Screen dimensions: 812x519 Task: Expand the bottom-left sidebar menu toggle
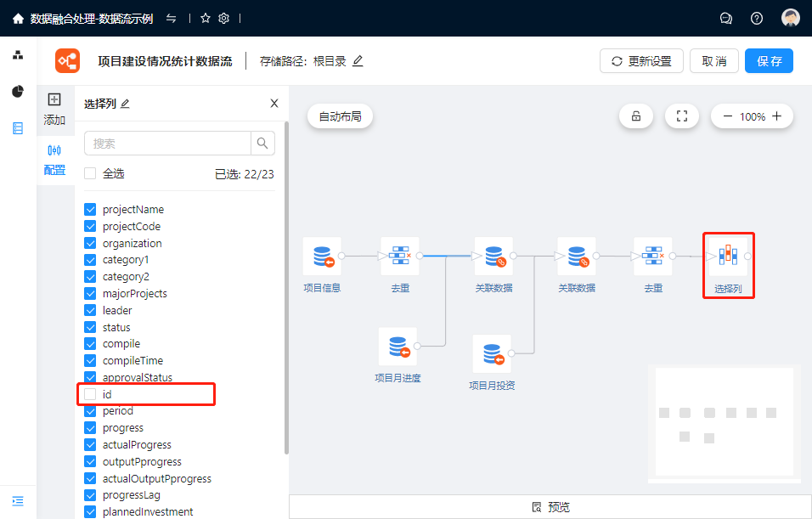click(x=18, y=500)
